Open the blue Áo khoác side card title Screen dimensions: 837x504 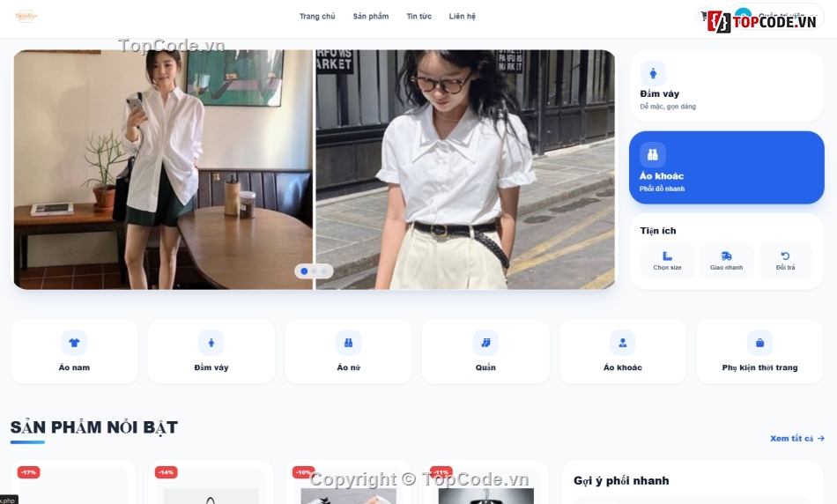tap(662, 175)
